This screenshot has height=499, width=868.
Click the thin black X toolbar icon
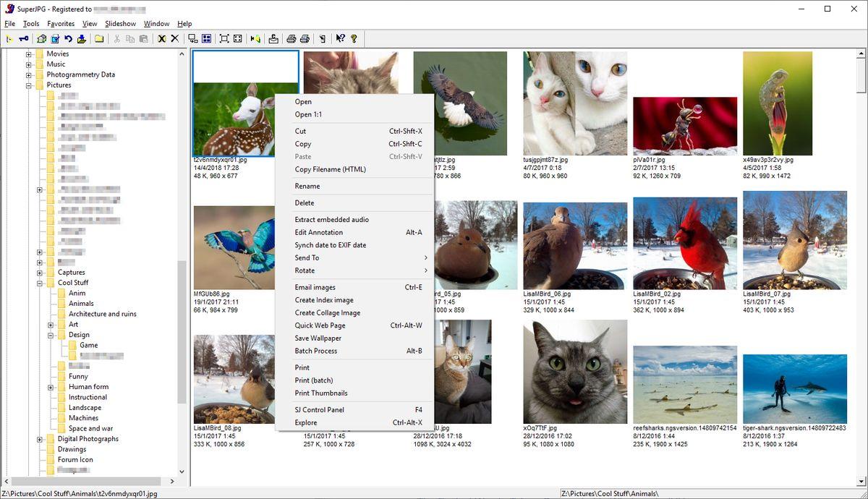coord(174,38)
